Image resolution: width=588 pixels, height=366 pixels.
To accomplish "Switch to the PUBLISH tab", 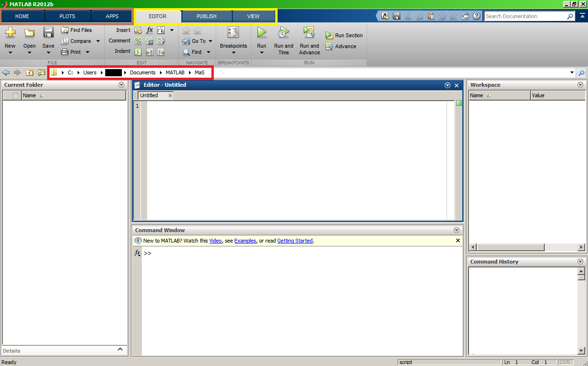I will 207,16.
